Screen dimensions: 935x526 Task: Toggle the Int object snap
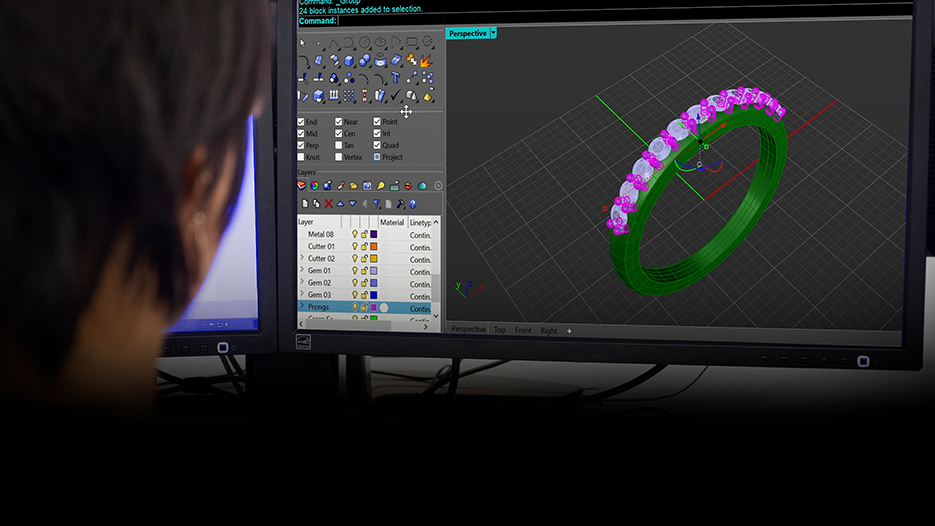click(377, 133)
